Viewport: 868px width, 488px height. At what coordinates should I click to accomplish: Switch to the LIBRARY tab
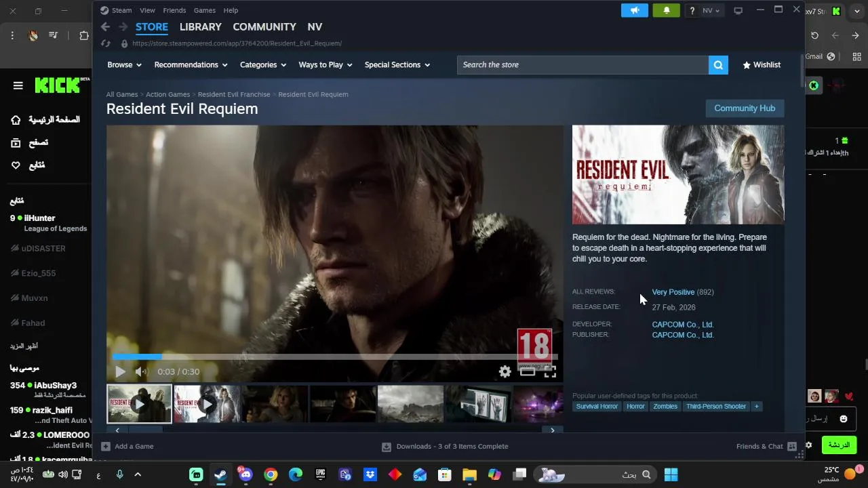pos(200,27)
